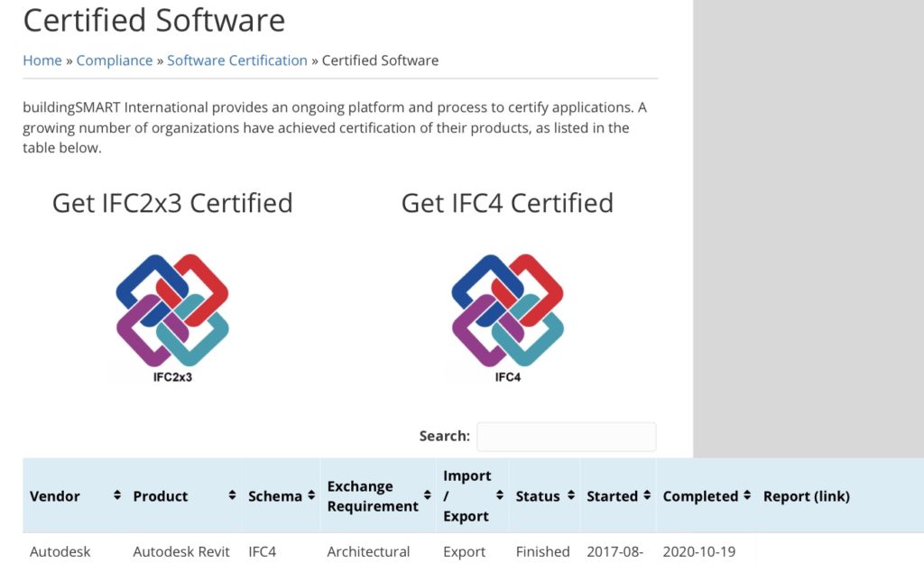
Task: Click the Report (link) column header
Action: [806, 496]
